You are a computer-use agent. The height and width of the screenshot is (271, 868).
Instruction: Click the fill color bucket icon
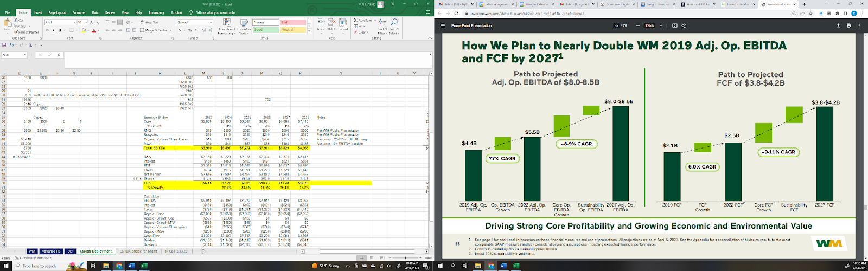85,30
